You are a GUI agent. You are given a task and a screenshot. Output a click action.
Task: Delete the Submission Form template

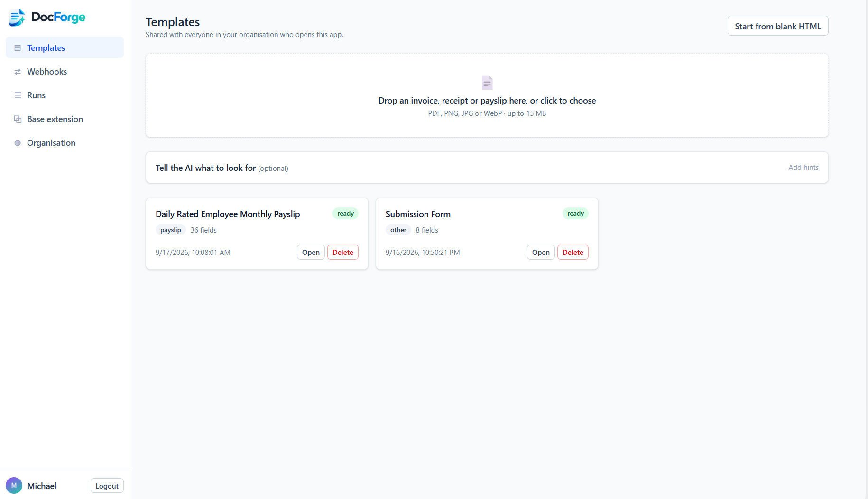pos(573,252)
